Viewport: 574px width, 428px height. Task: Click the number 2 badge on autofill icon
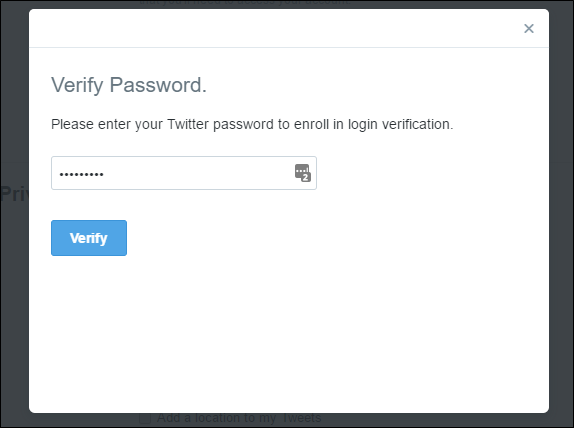(x=306, y=178)
